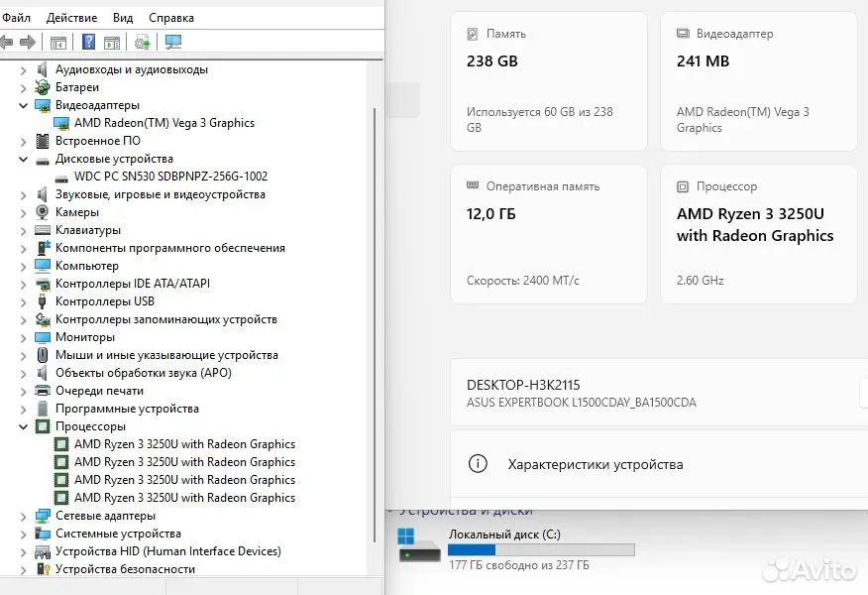Click the update driver toolbar icon

(x=143, y=42)
